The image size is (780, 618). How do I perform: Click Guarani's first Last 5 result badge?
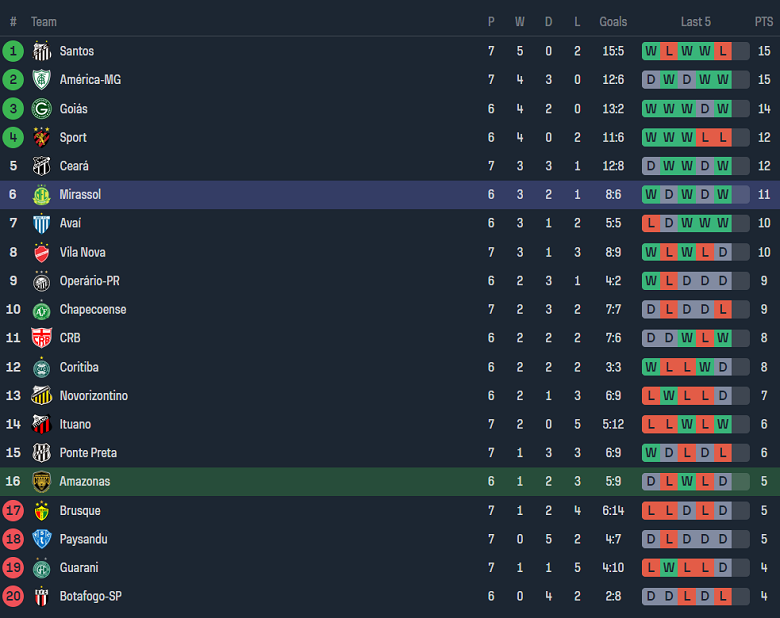tap(651, 568)
